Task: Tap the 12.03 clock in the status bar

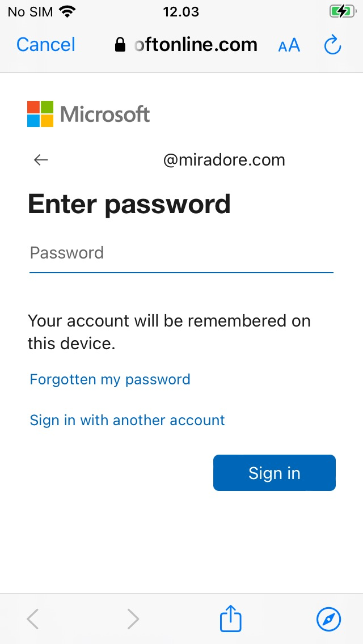Action: [x=181, y=11]
